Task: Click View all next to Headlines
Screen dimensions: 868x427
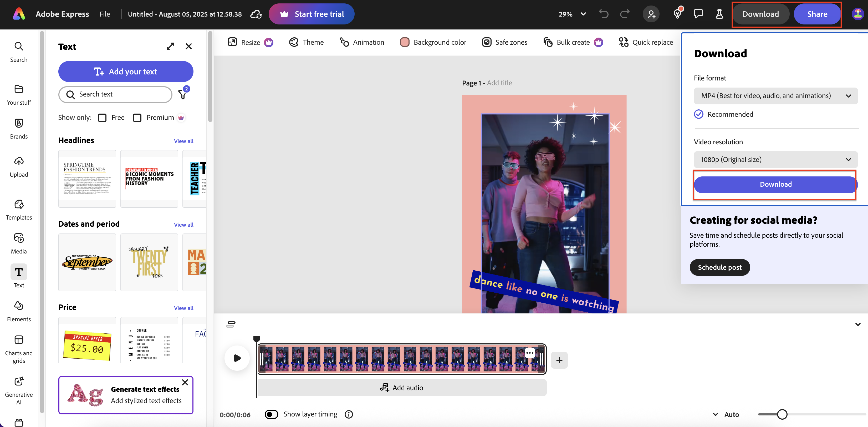Action: point(183,141)
